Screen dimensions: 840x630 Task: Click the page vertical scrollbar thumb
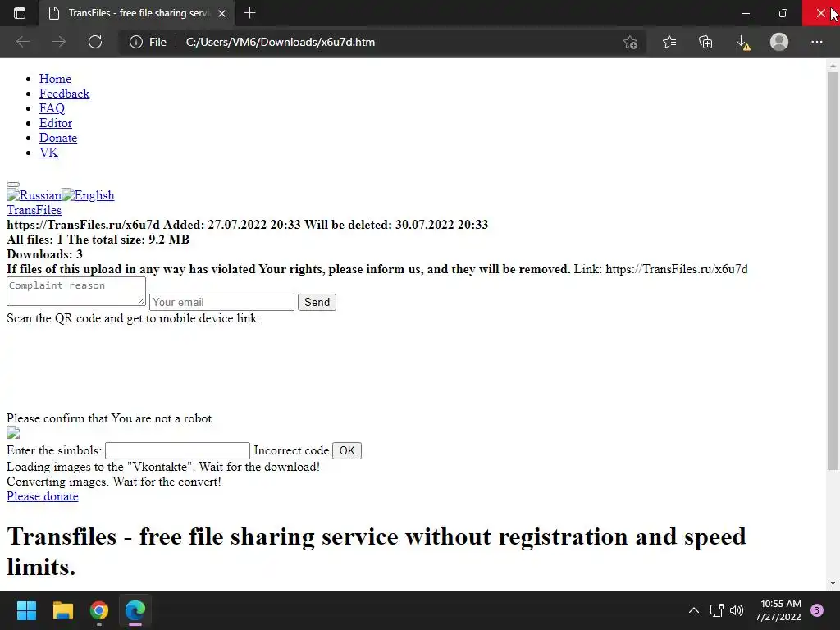click(x=833, y=271)
